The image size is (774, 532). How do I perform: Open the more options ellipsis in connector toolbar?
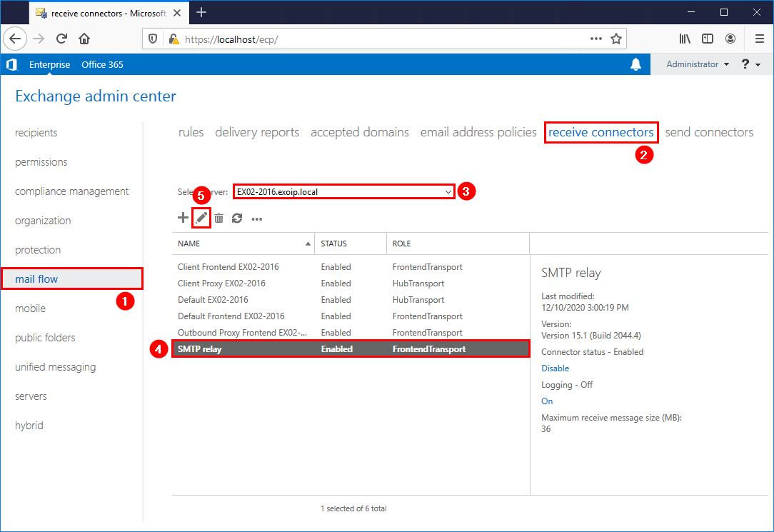[x=256, y=219]
